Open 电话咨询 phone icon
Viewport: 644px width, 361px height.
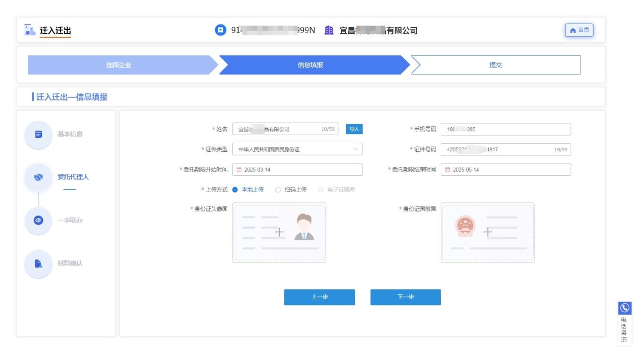[x=625, y=308]
